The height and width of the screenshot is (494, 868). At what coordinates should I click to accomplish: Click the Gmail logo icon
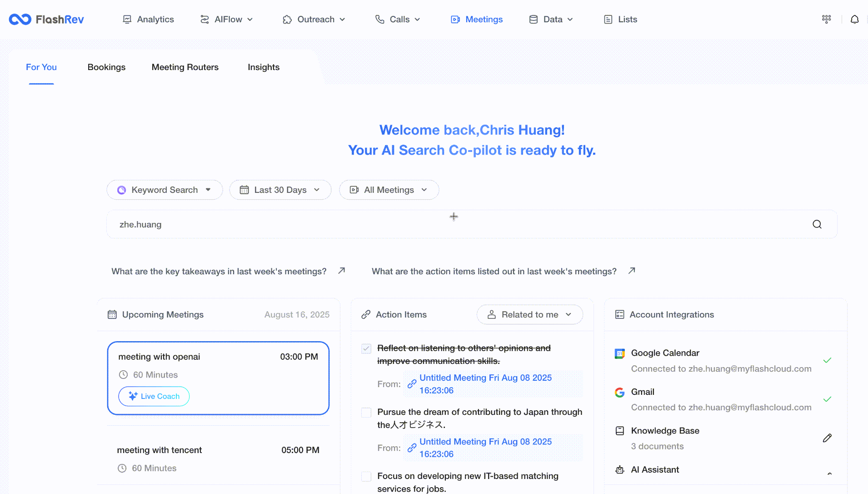pyautogui.click(x=619, y=392)
